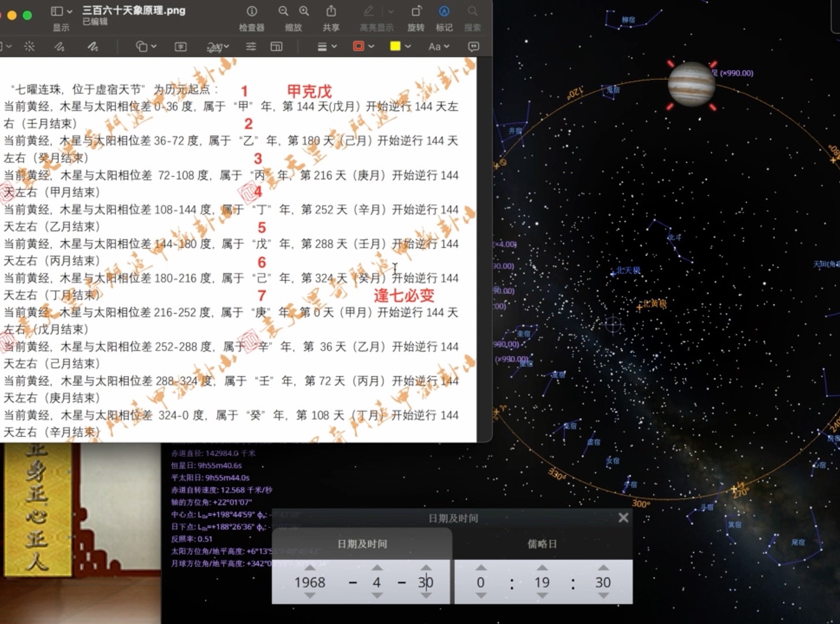Toggle the 显示 sidebar view button
Screen dimensions: 840x624
(57, 12)
